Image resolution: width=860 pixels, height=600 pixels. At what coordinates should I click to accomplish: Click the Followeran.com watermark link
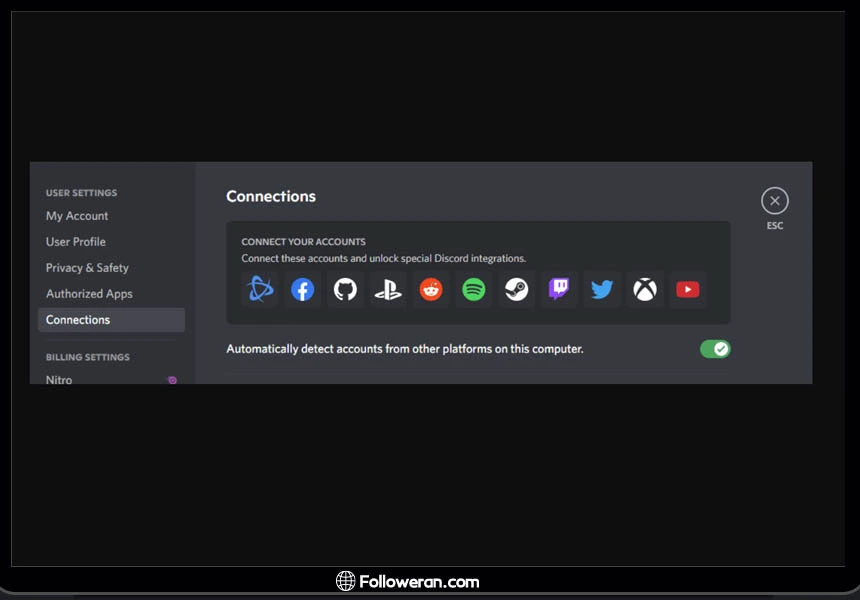(x=408, y=581)
